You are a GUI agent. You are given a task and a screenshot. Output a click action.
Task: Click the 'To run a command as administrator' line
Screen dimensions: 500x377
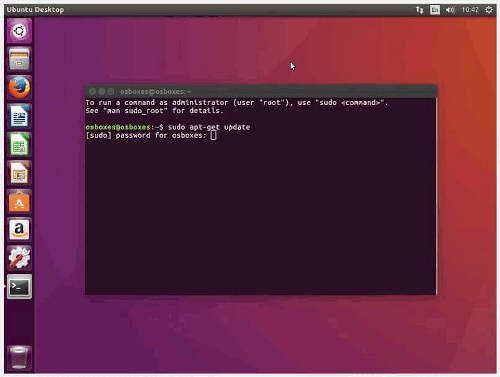pos(237,103)
